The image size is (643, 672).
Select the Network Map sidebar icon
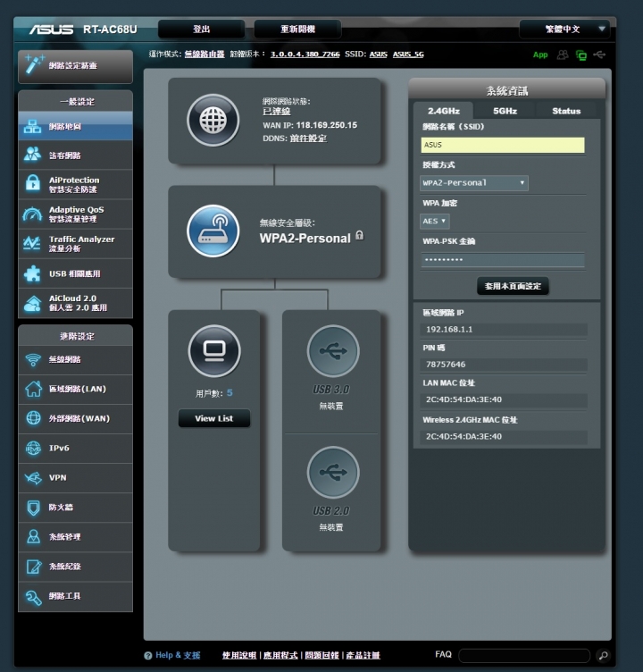[32, 126]
